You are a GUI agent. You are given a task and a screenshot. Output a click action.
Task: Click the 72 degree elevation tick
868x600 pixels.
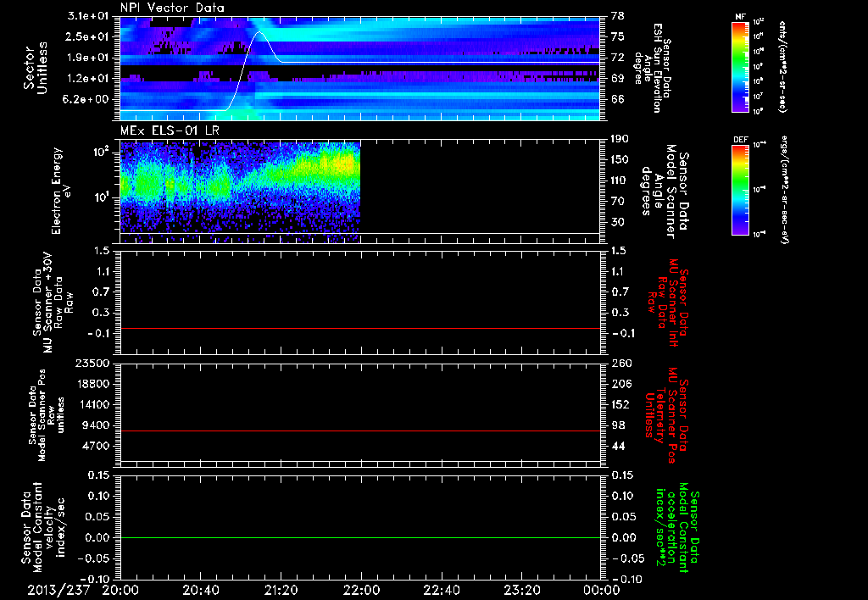(618, 58)
